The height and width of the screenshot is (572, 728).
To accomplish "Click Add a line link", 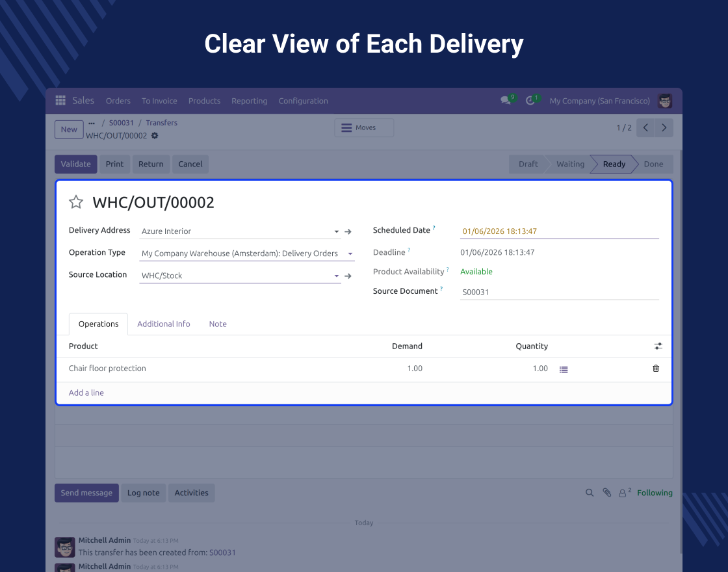I will pos(86,393).
